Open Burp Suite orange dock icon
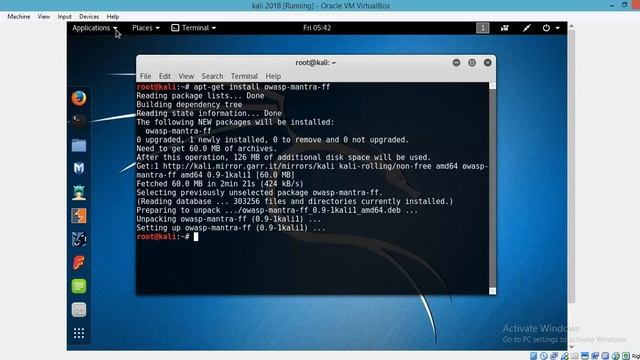This screenshot has height=360, width=640. pos(79,216)
